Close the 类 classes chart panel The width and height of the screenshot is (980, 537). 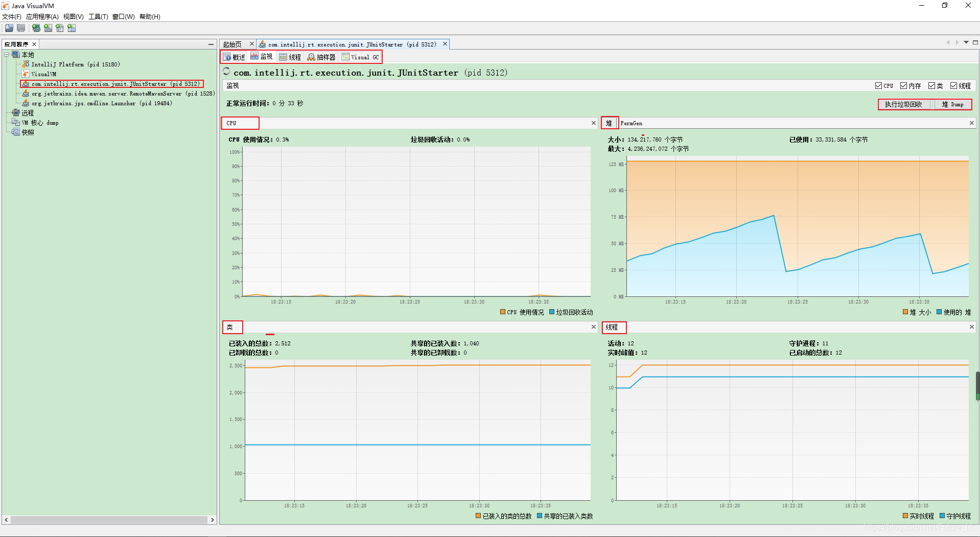pos(594,327)
